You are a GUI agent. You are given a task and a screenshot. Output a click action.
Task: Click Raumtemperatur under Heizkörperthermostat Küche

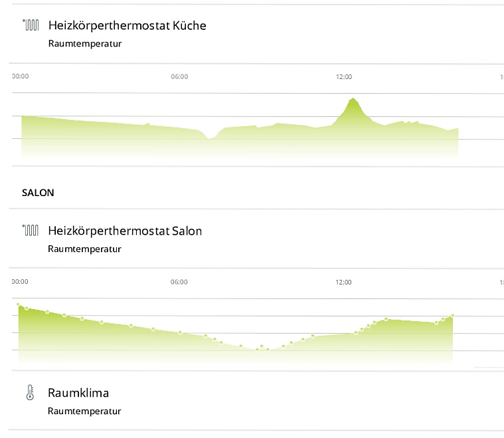click(85, 44)
